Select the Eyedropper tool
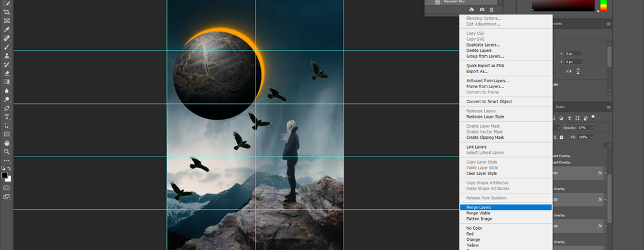Screen dimensions: 644x250 tap(7, 30)
